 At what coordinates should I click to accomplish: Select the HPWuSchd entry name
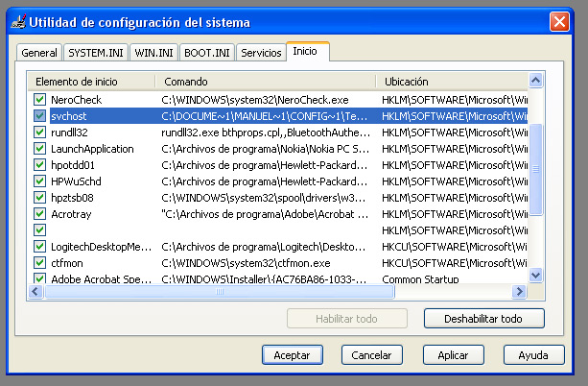point(76,181)
